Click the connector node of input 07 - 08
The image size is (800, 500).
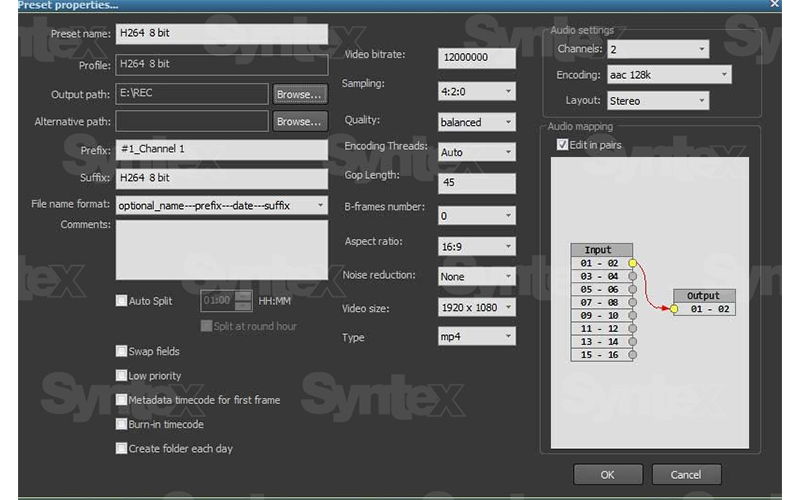633,303
